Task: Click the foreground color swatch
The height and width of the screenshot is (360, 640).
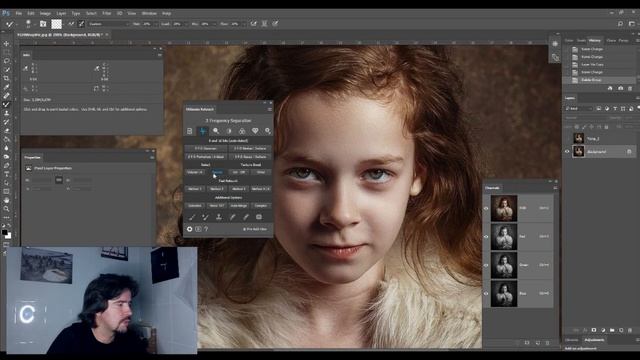Action: pos(4,232)
